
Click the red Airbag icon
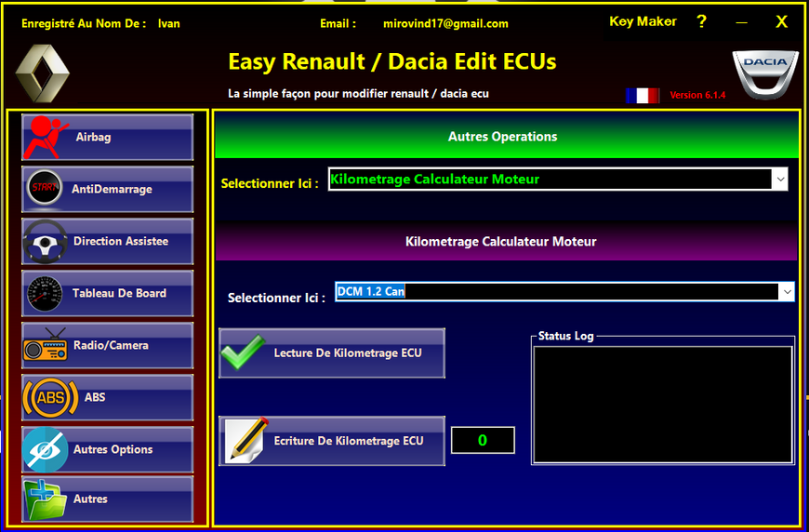click(46, 138)
